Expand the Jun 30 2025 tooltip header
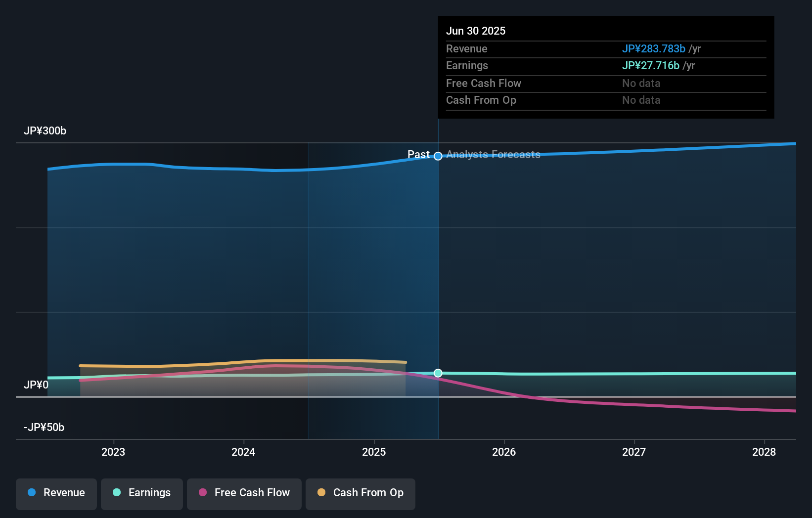This screenshot has width=812, height=518. point(476,31)
